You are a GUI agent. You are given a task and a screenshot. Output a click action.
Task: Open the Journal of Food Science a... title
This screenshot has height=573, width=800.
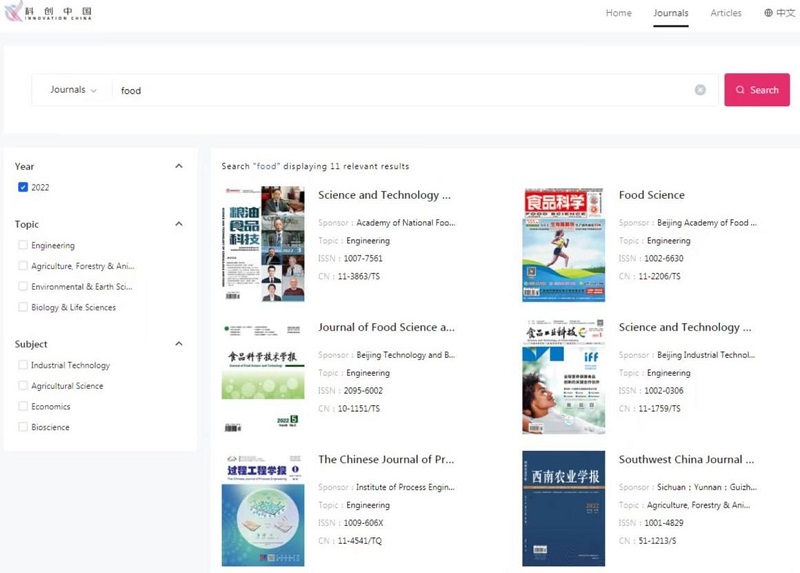coord(386,327)
